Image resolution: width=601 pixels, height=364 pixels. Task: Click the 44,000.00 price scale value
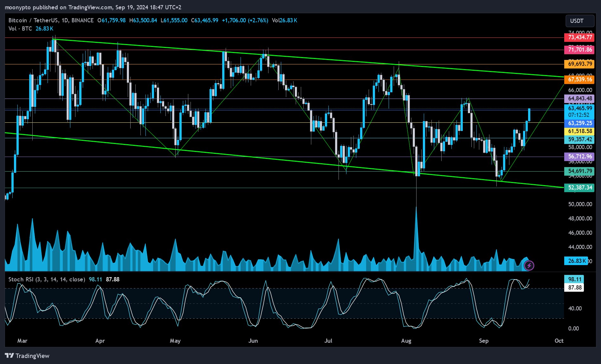[x=580, y=247]
